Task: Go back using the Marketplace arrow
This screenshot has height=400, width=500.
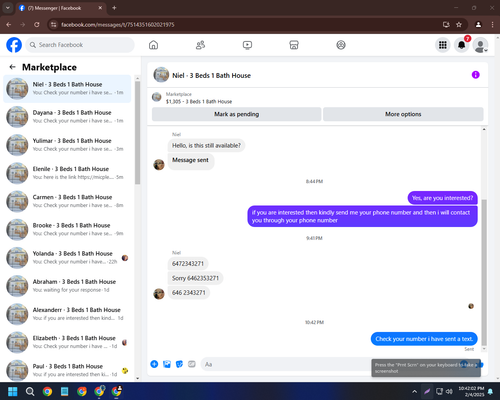Action: tap(13, 67)
